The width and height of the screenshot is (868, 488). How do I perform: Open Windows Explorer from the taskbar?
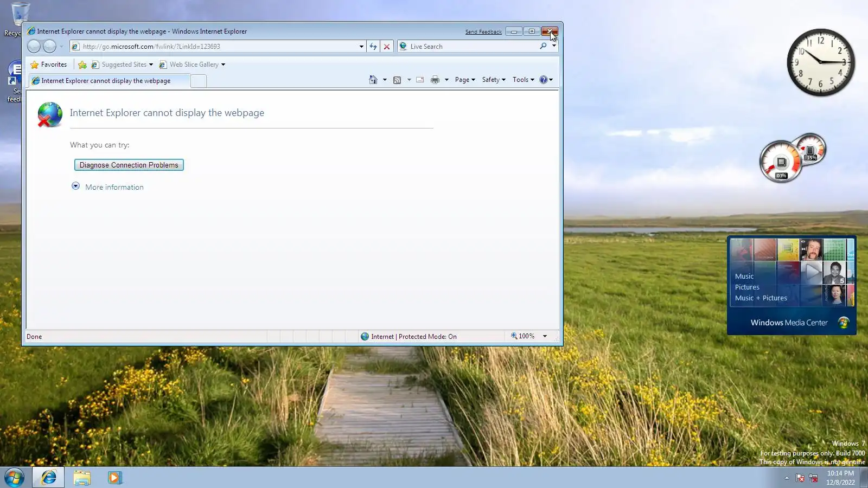pyautogui.click(x=82, y=478)
